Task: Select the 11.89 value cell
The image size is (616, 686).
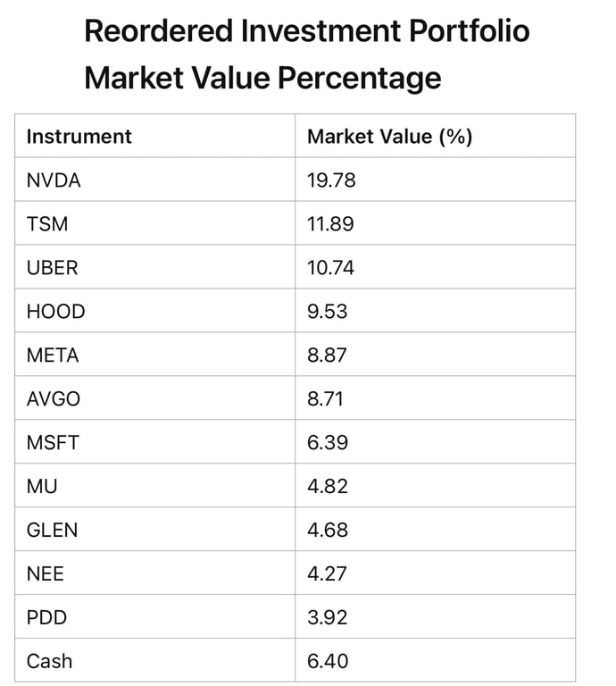Action: [330, 224]
